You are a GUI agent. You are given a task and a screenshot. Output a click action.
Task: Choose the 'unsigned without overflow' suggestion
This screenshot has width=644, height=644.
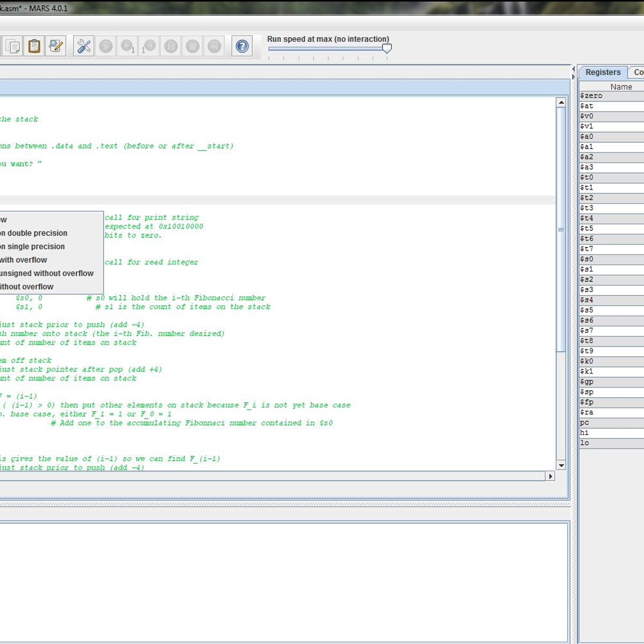47,274
